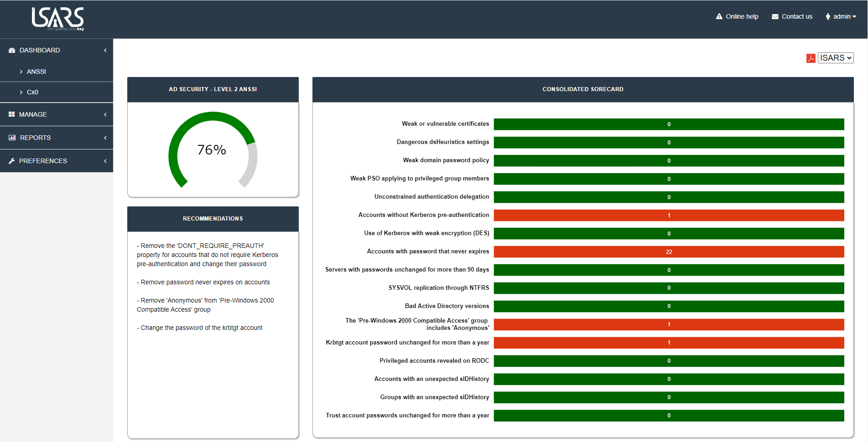Select the REPORTS menu item

57,138
